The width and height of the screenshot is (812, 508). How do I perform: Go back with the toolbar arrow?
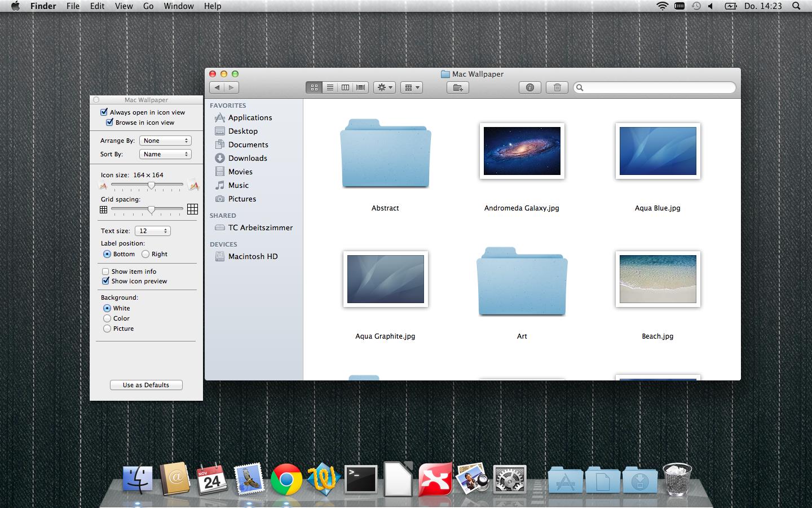pyautogui.click(x=217, y=87)
